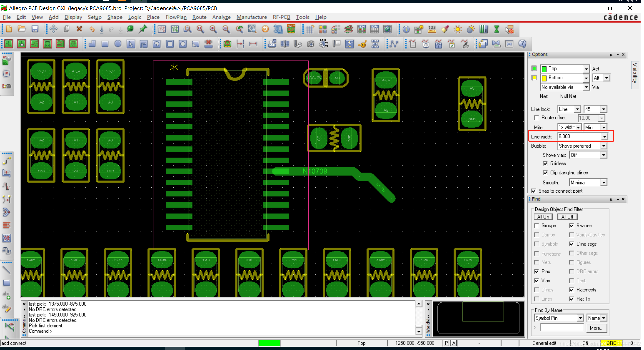Open the Top active layer dropdown
Image resolution: width=644 pixels, height=350 pixels.
(586, 69)
